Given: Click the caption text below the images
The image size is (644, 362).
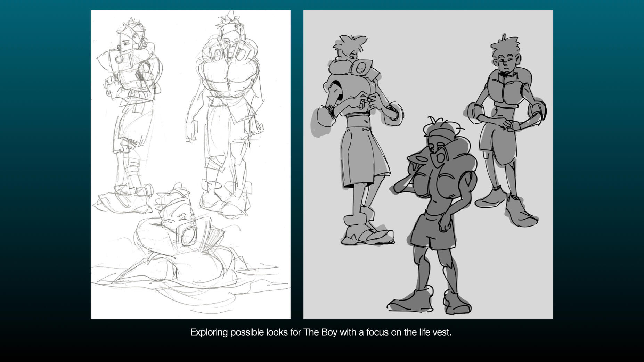Looking at the screenshot, I should (x=321, y=332).
